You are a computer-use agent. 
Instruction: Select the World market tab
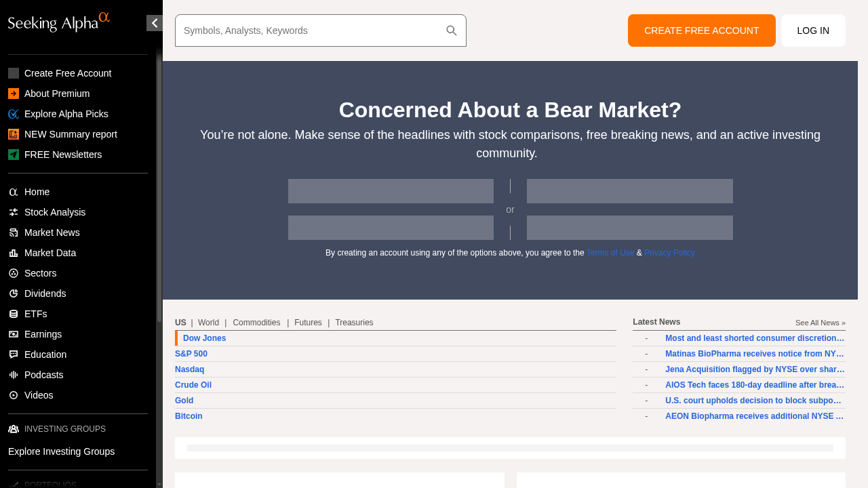pos(208,323)
